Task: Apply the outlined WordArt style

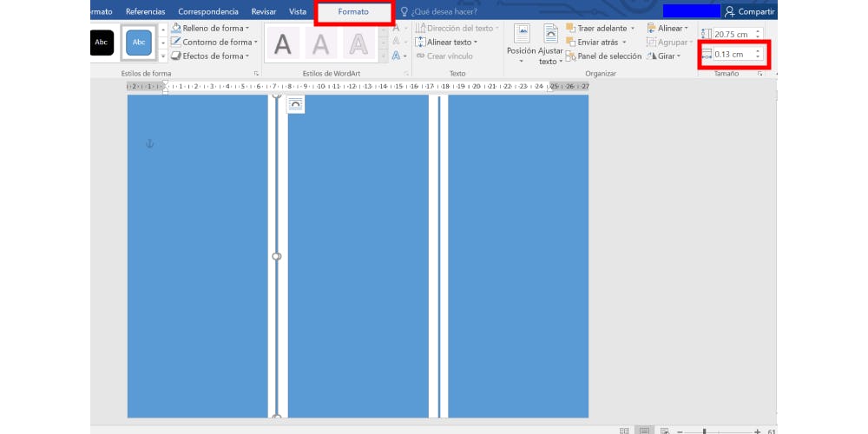Action: click(358, 43)
